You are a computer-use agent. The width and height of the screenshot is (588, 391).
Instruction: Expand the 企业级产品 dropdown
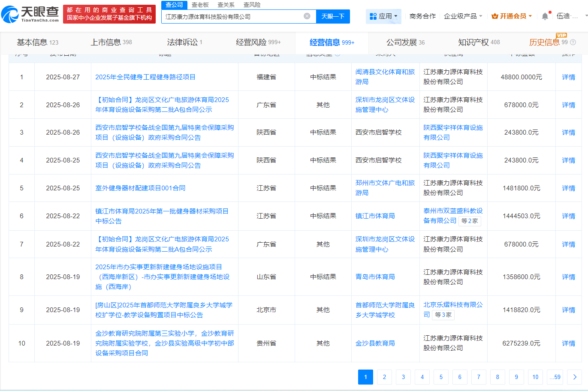pyautogui.click(x=463, y=16)
